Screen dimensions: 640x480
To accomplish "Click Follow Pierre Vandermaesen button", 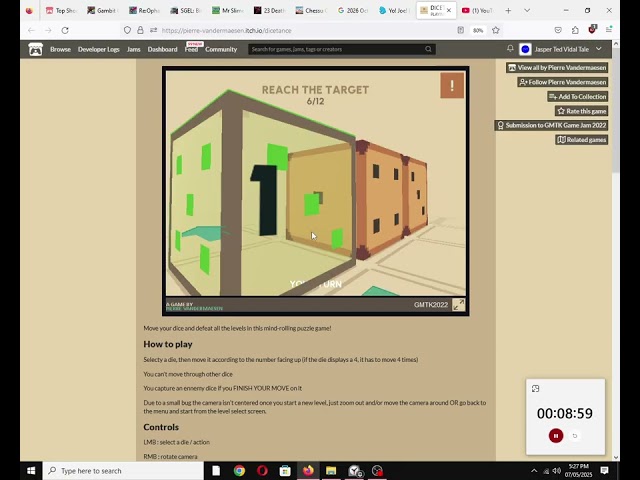I will tap(562, 82).
